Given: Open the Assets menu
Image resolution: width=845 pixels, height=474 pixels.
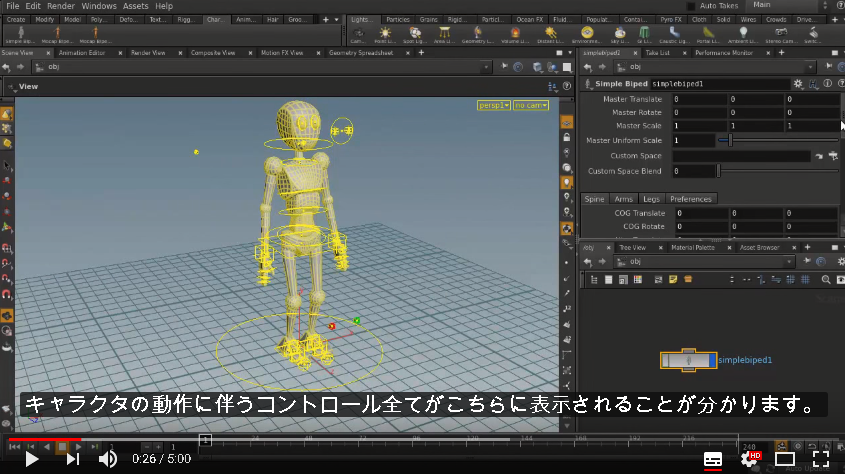Looking at the screenshot, I should click(x=135, y=6).
